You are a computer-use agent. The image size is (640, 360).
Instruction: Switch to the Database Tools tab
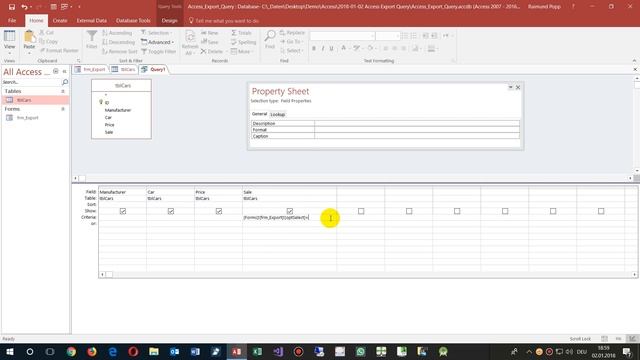click(133, 20)
